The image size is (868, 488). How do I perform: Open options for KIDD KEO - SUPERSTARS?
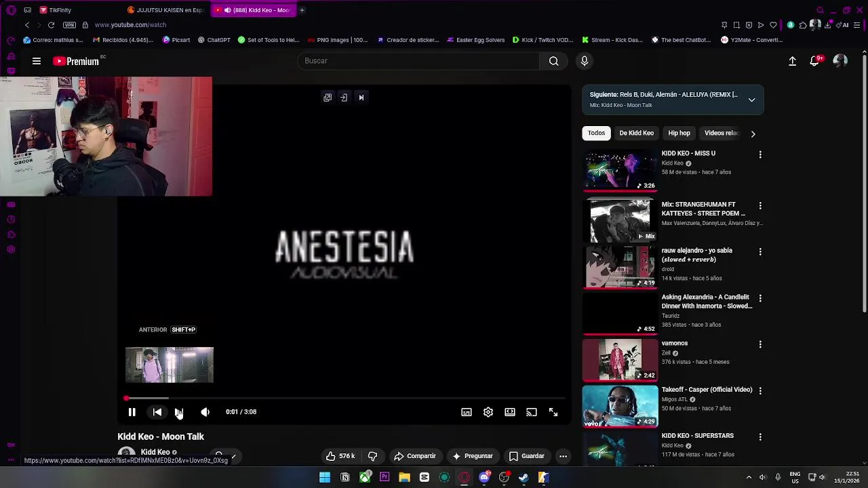pyautogui.click(x=760, y=437)
